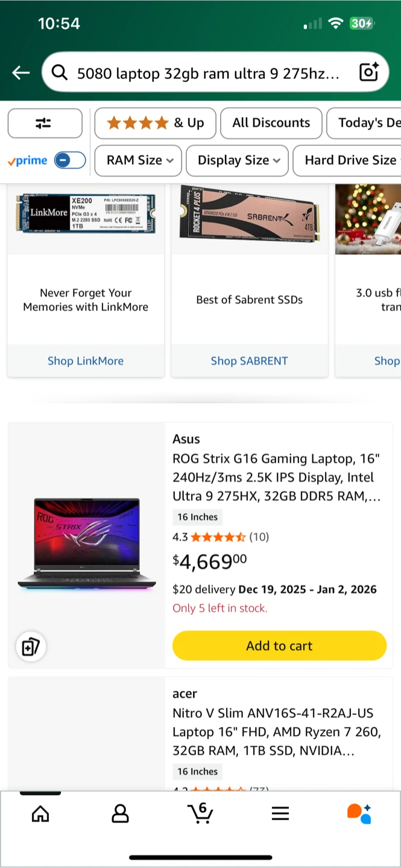The image size is (401, 868).
Task: Open the account profile icon
Action: tap(121, 814)
